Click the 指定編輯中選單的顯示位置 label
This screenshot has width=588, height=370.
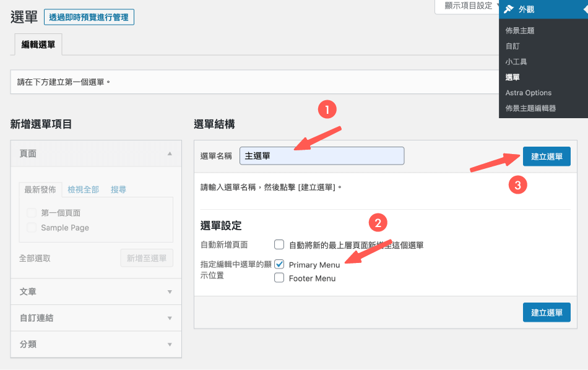pyautogui.click(x=235, y=270)
